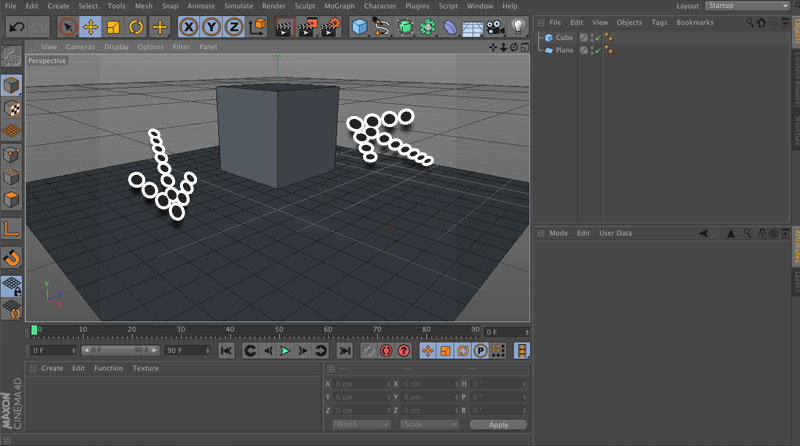
Task: Enable the axis modification tool
Action: 11,229
